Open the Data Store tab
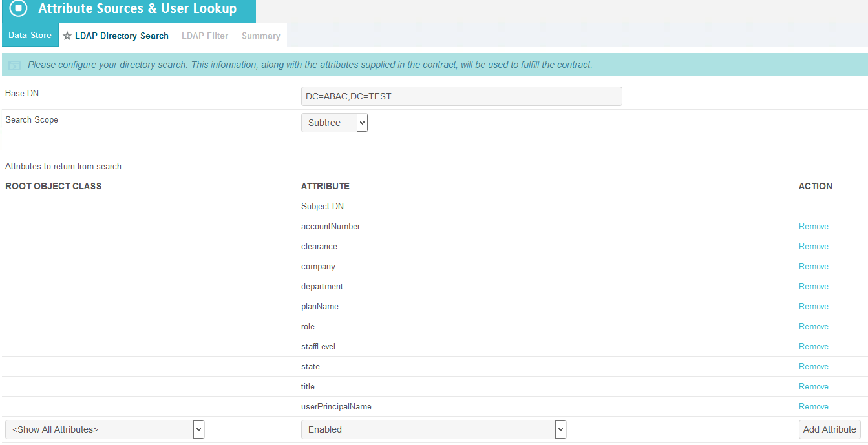Image resolution: width=868 pixels, height=445 pixels. pos(30,35)
